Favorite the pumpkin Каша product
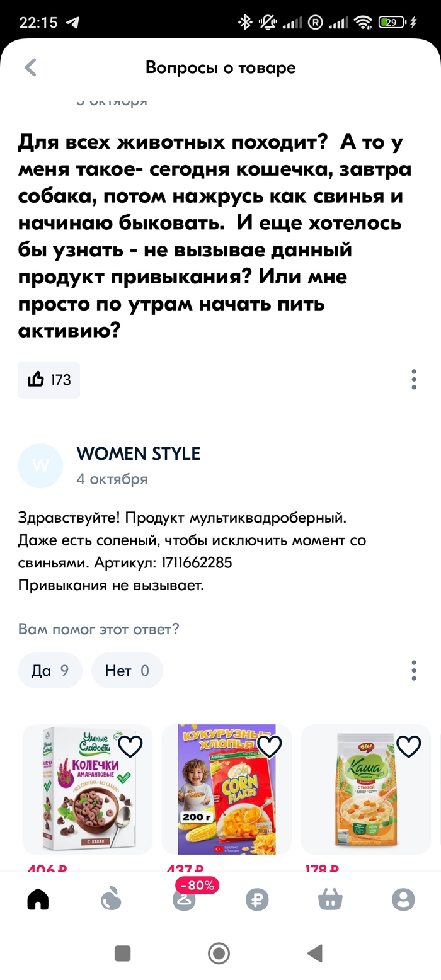This screenshot has height=980, width=441. coord(409,746)
